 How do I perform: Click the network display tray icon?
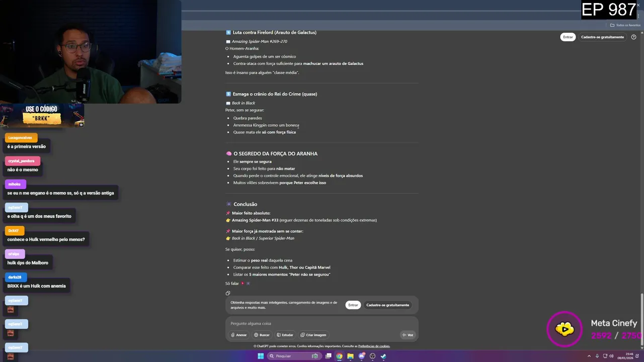pos(604,356)
